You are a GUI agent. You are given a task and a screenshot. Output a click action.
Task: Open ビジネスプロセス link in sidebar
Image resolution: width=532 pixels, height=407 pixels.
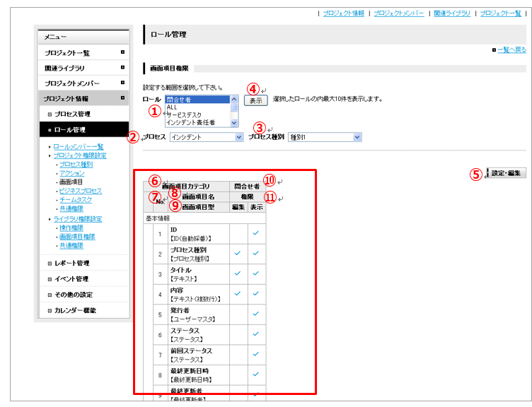point(81,191)
